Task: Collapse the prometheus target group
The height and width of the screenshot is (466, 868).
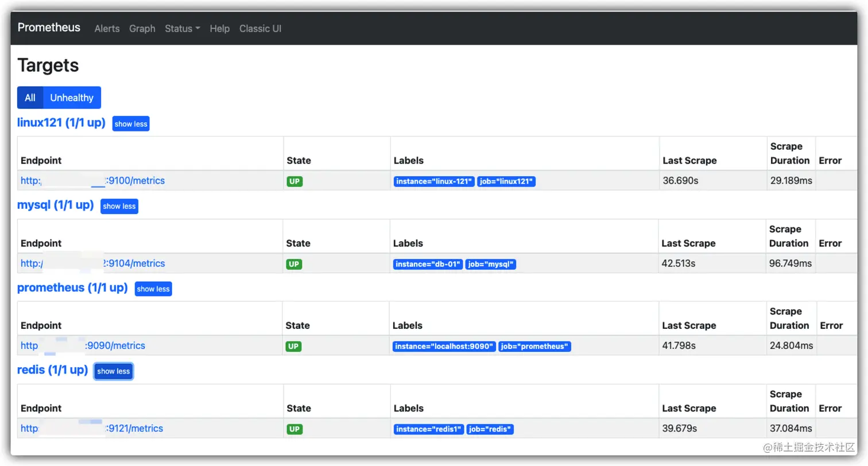Action: pos(153,289)
